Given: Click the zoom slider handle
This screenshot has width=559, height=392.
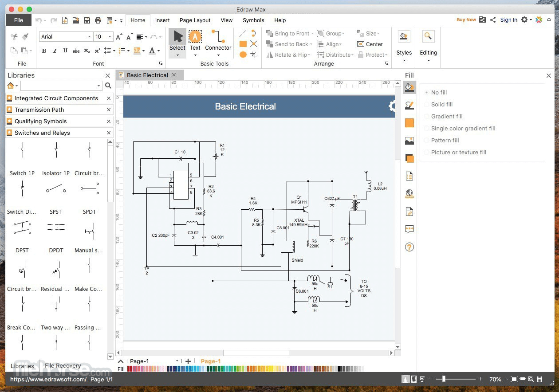Looking at the screenshot, I should [444, 379].
